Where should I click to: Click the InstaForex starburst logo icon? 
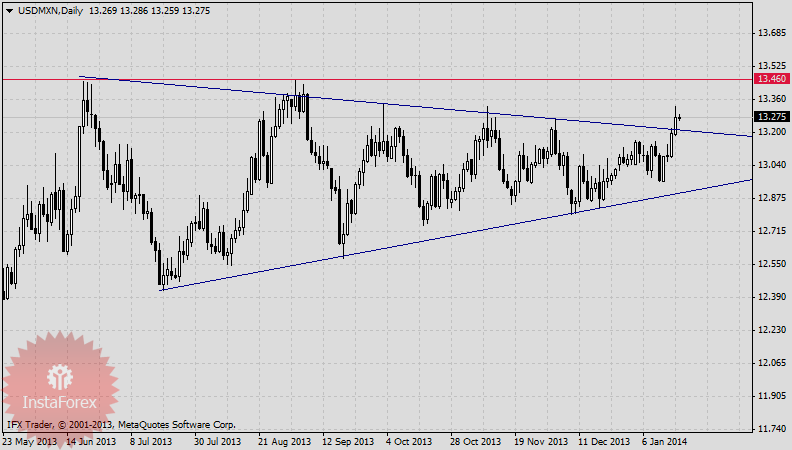[x=61, y=378]
